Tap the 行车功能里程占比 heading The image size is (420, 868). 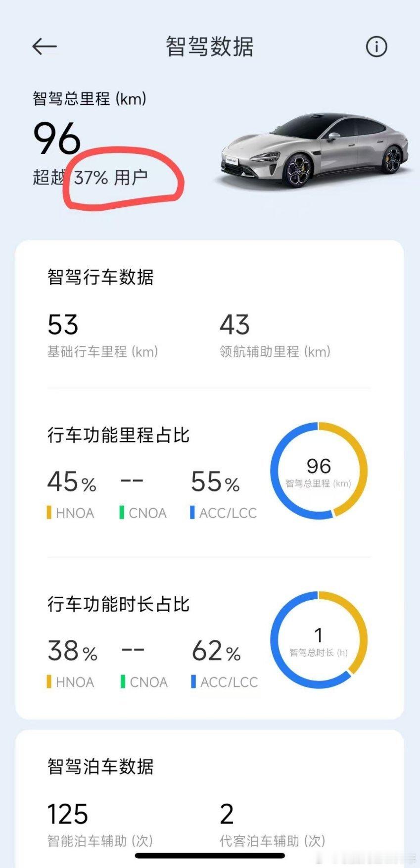click(119, 435)
